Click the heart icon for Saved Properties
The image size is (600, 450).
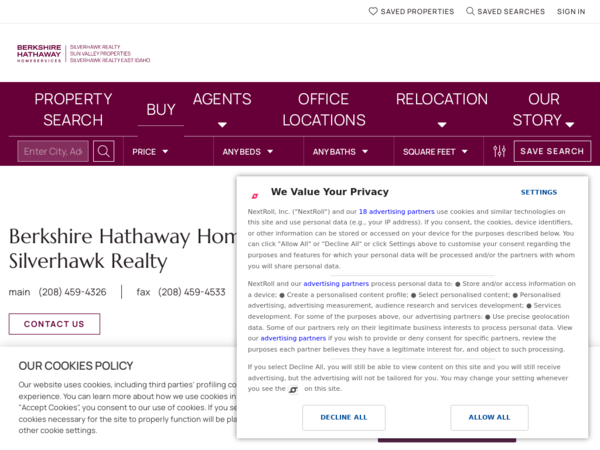tap(373, 11)
